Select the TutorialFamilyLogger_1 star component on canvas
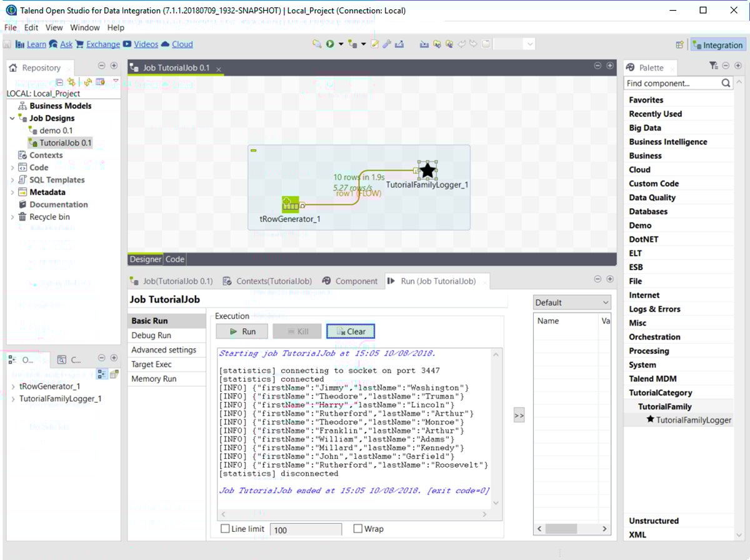Viewport: 750px width, 560px height. coord(427,169)
